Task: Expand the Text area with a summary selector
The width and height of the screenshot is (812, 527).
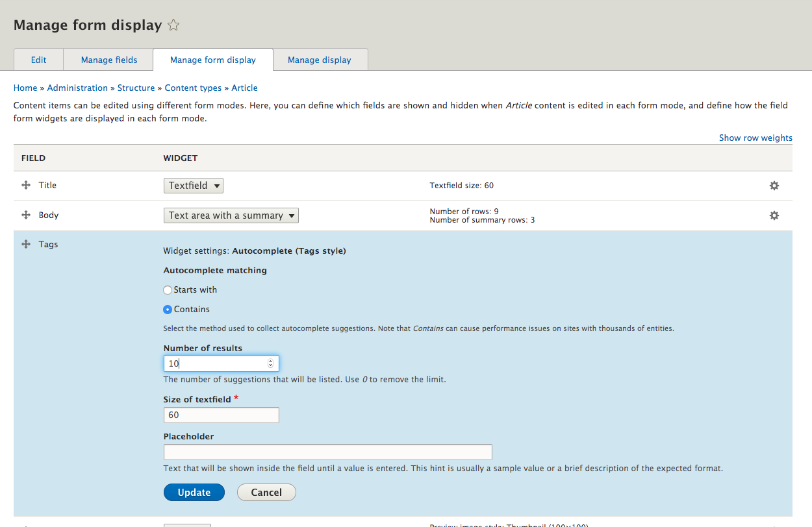Action: (x=231, y=215)
